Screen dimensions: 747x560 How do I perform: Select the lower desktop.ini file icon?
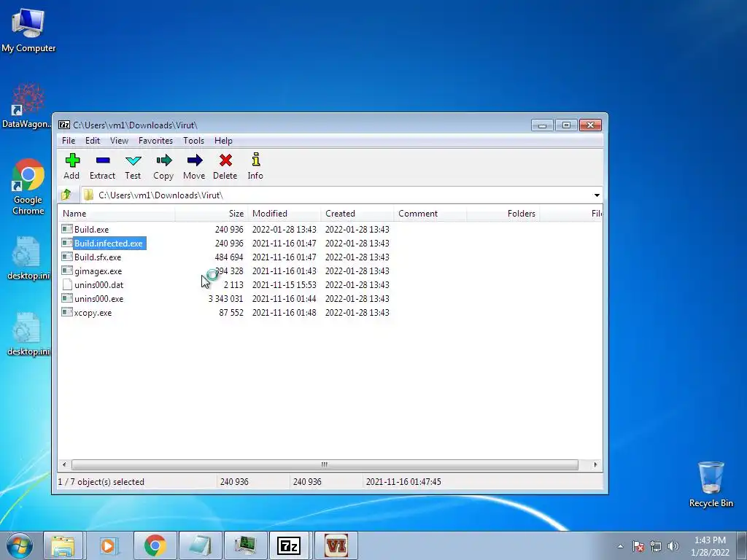(28, 334)
